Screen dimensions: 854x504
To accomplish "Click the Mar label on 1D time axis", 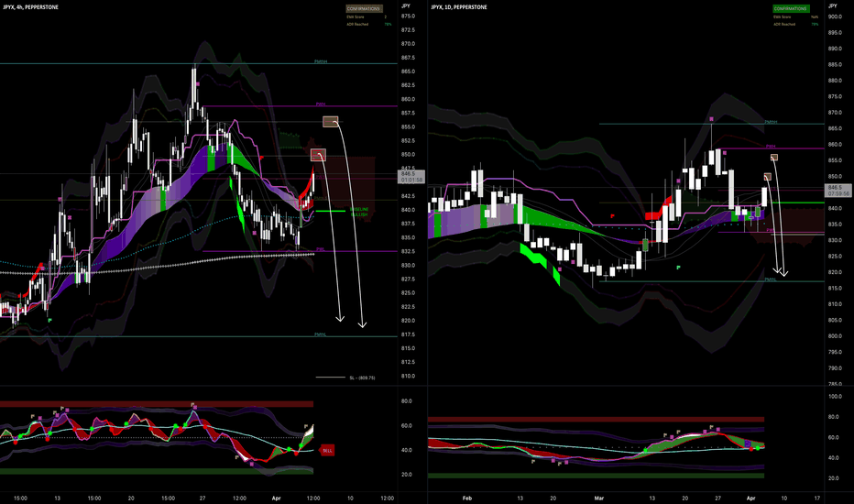I will 599,498.
